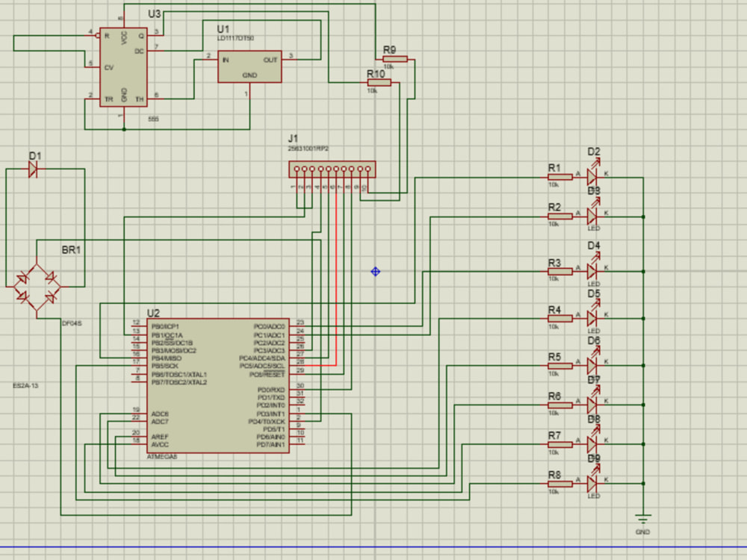Select the 555 timer chip U3

123,67
